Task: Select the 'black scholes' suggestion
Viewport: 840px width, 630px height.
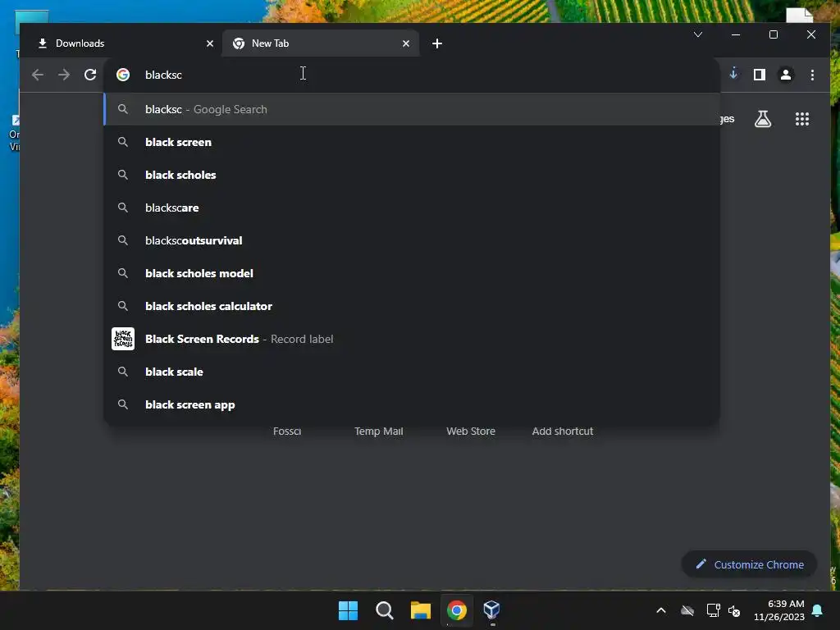Action: coord(412,175)
